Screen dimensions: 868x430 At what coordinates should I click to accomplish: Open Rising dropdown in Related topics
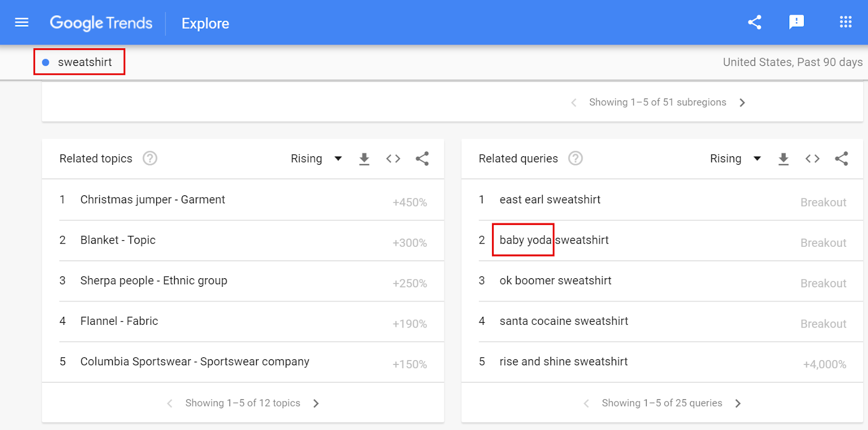pyautogui.click(x=316, y=158)
